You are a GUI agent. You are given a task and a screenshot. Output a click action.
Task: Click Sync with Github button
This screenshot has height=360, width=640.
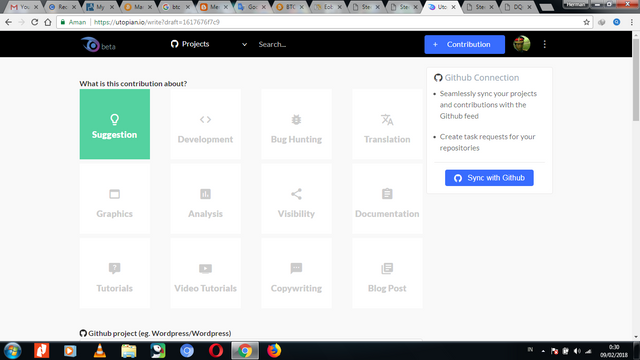pos(489,178)
